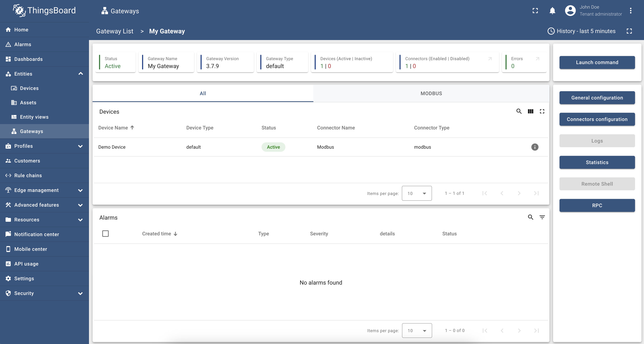This screenshot has height=344, width=644.
Task: Open the user menu three-dots icon
Action: pos(631,11)
